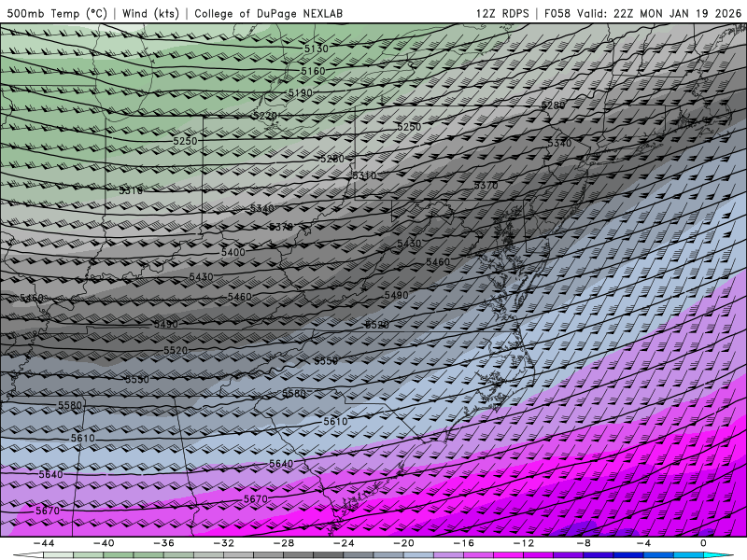
Task: Click the -24 value on the color scale
Action: click(344, 543)
